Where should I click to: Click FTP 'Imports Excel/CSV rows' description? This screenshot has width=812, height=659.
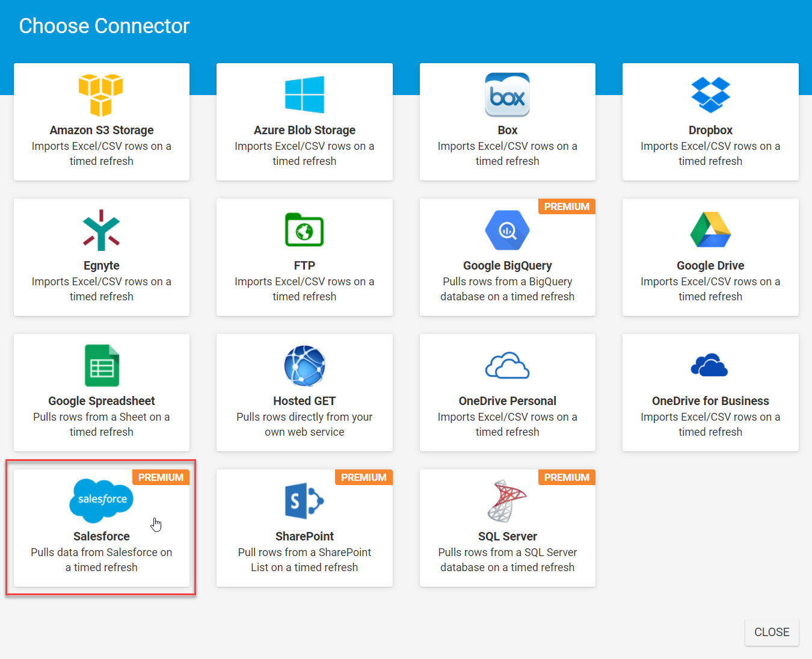point(304,289)
